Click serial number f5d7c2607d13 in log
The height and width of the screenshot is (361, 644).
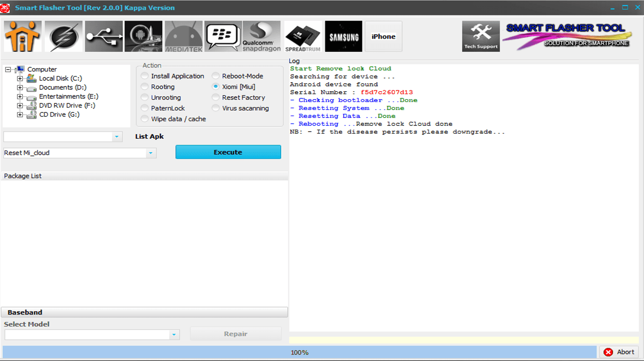(387, 92)
